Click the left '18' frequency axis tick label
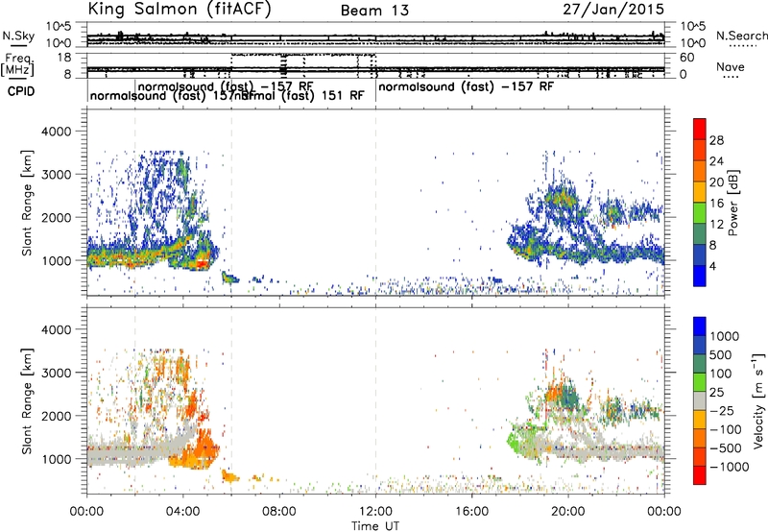This screenshot has height=532, width=768. pos(64,58)
